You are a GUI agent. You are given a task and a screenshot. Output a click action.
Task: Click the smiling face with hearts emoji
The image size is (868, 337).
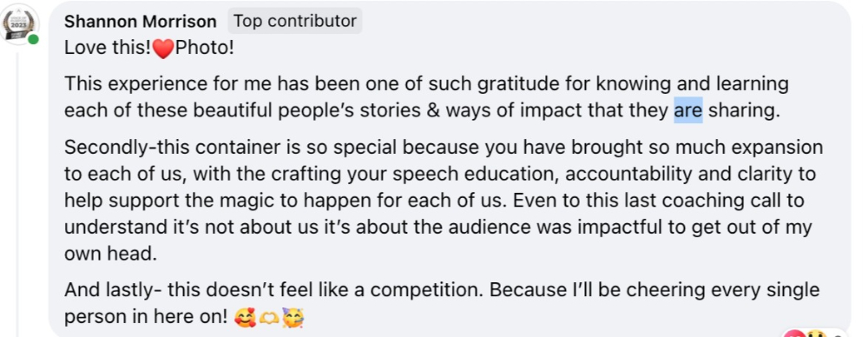[242, 319]
